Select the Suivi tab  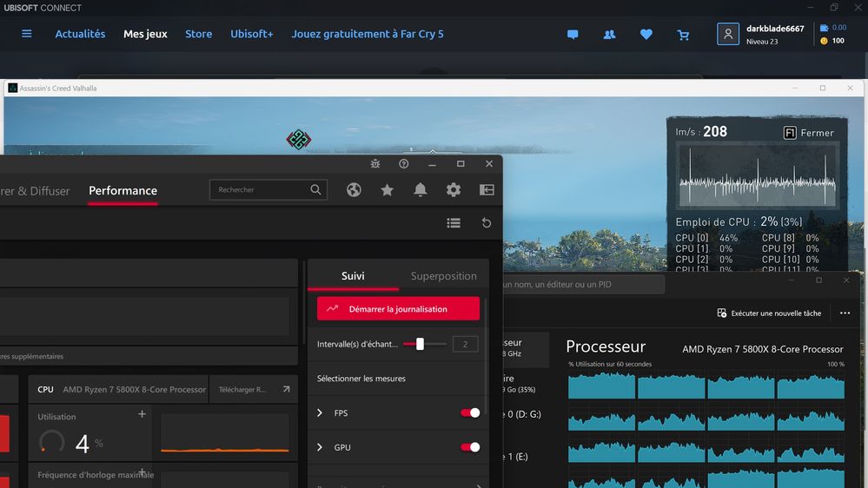353,275
